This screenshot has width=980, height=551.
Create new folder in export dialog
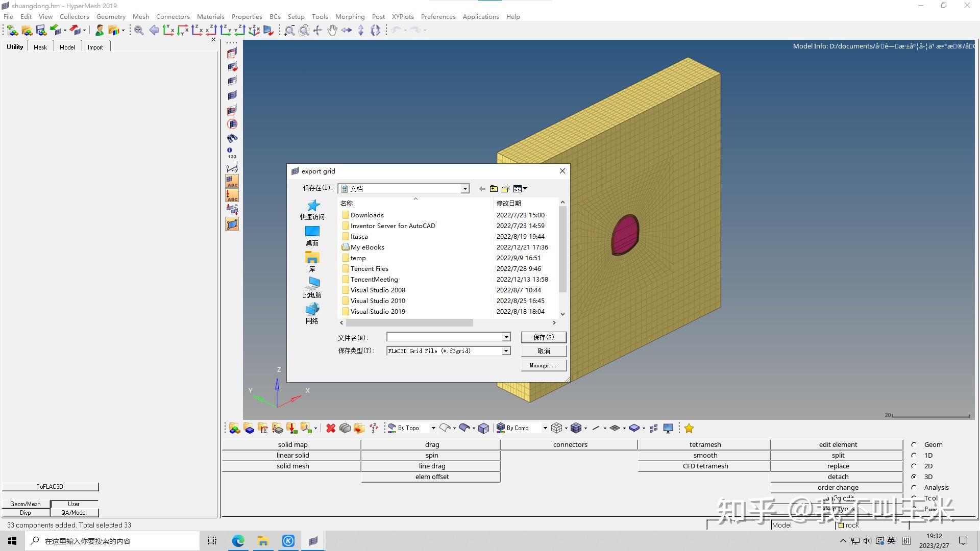(505, 189)
